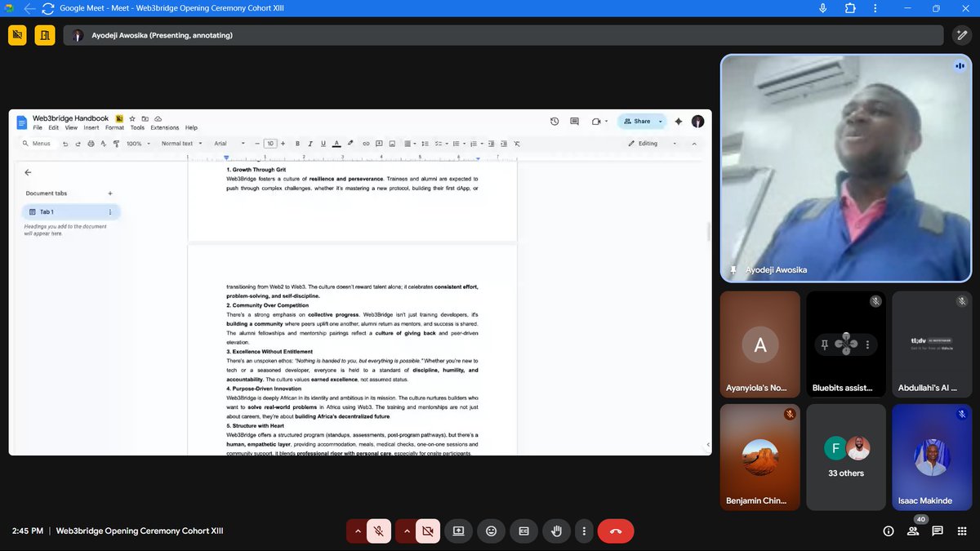Click the Share button in Docs
The height and width of the screenshot is (551, 980).
pos(637,121)
